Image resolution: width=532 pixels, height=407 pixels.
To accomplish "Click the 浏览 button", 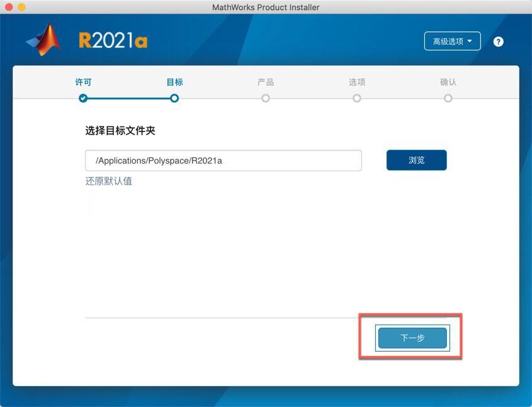I will (x=416, y=160).
